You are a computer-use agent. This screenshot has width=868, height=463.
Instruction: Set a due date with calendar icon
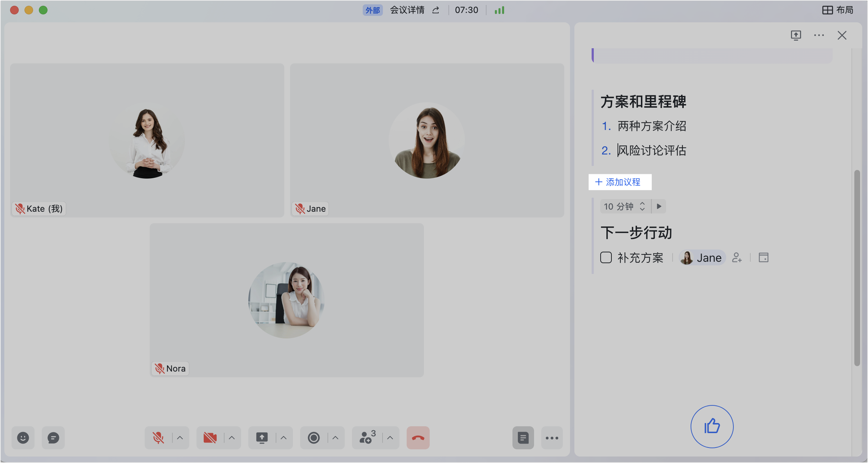[x=764, y=257]
